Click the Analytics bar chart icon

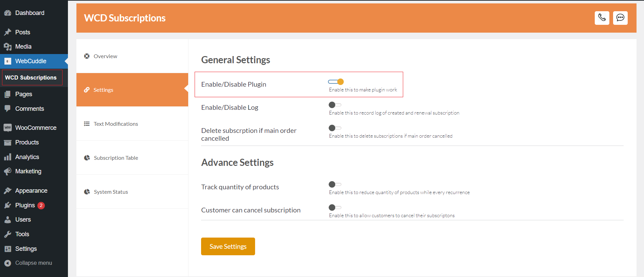(7, 157)
